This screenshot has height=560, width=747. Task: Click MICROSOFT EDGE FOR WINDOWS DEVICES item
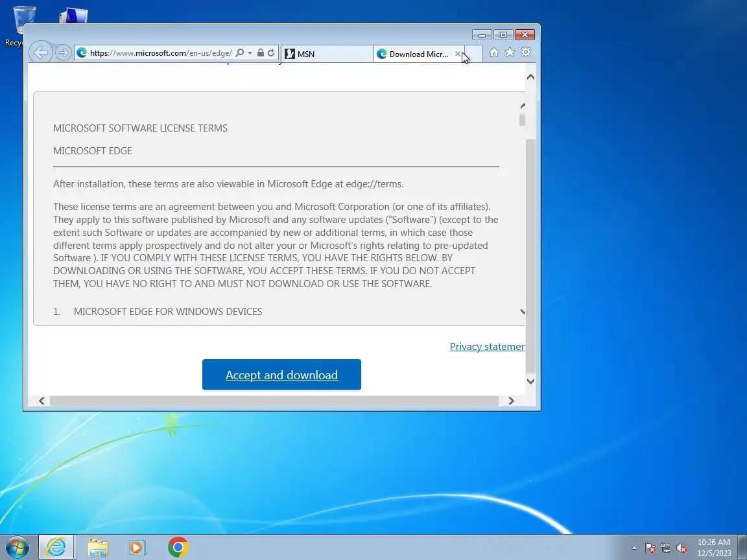click(168, 311)
